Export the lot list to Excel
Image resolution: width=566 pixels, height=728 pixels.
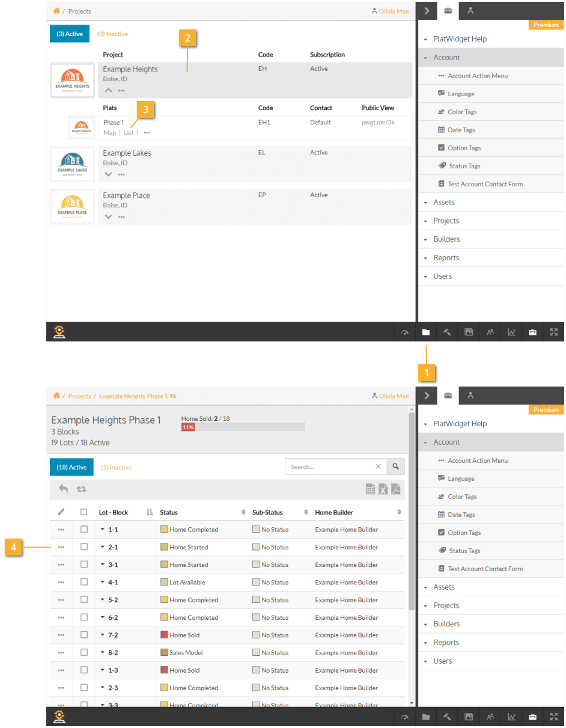tap(383, 489)
